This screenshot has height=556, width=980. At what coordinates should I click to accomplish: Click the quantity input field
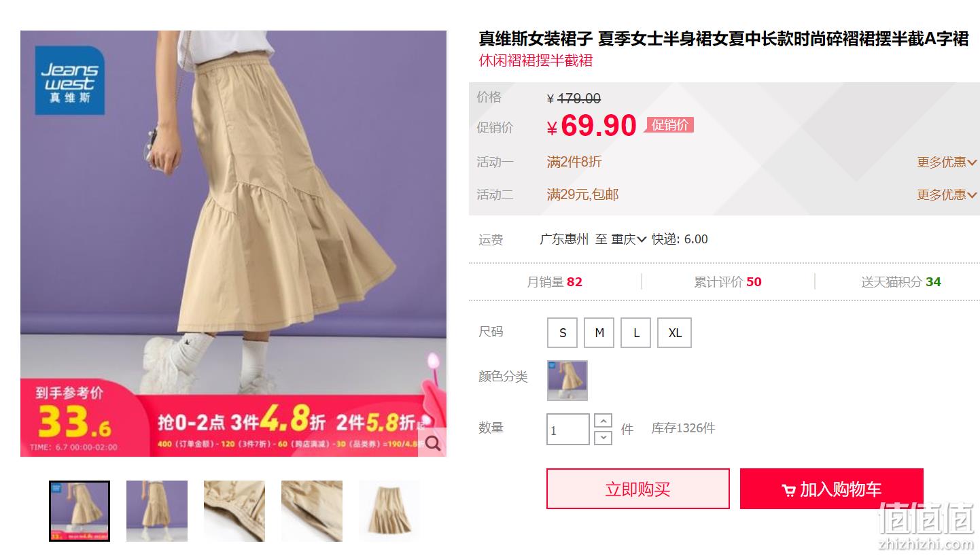[x=567, y=430]
